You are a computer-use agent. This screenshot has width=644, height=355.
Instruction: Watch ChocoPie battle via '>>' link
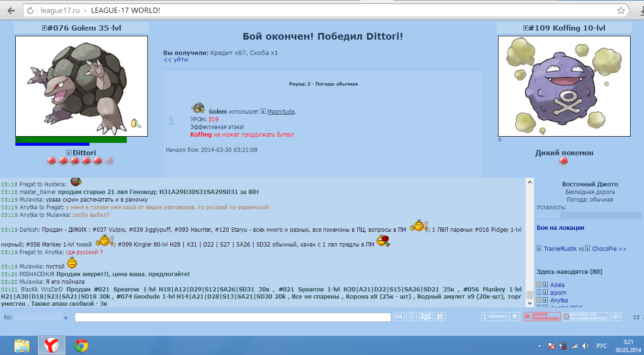point(622,249)
